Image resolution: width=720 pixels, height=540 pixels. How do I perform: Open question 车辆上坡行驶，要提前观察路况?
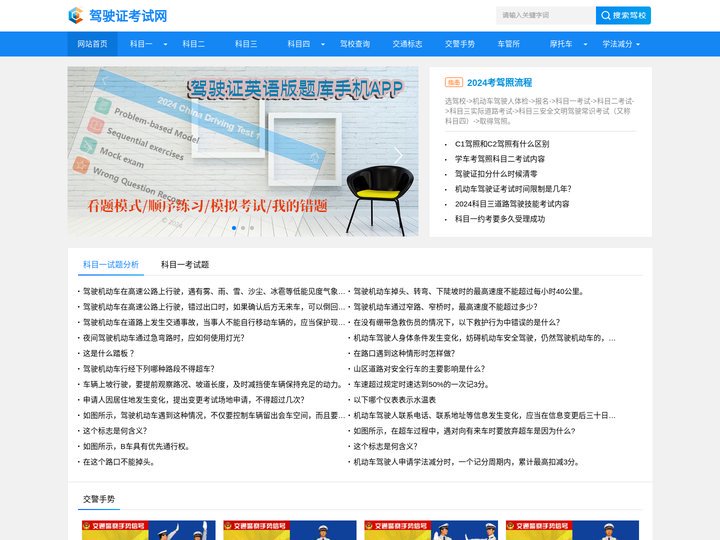pos(212,384)
